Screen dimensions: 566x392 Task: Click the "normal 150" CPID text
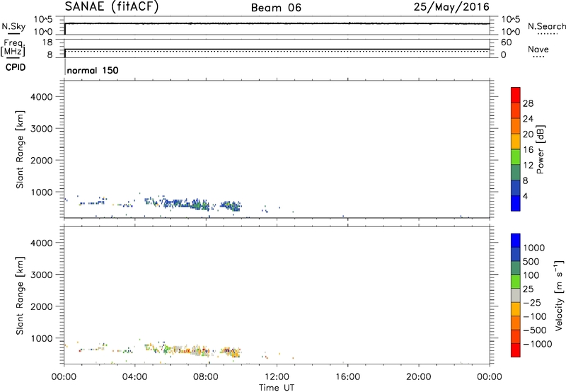click(x=93, y=70)
